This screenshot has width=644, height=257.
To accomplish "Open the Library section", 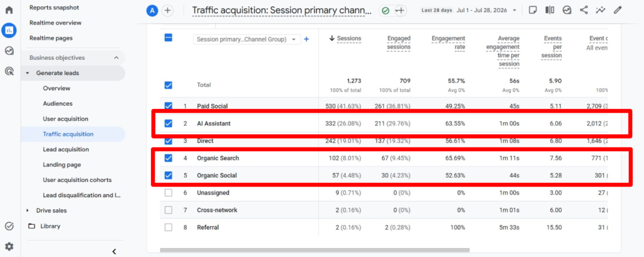I will 50,226.
